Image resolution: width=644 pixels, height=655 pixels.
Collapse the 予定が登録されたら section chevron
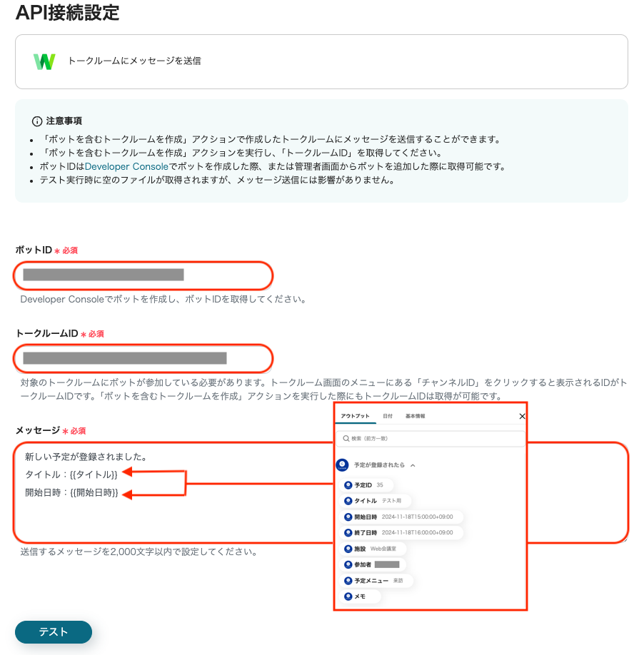coord(413,465)
